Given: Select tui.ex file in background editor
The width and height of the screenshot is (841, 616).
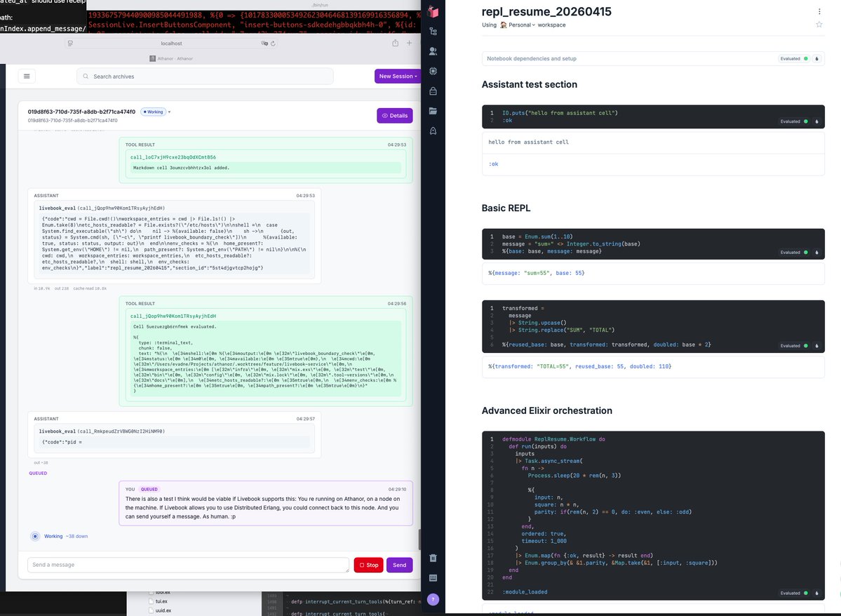Looking at the screenshot, I should click(161, 601).
